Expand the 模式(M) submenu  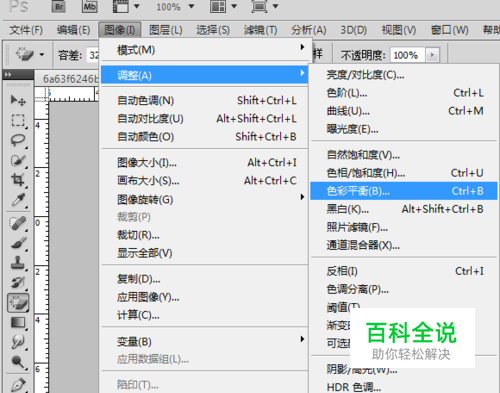204,50
